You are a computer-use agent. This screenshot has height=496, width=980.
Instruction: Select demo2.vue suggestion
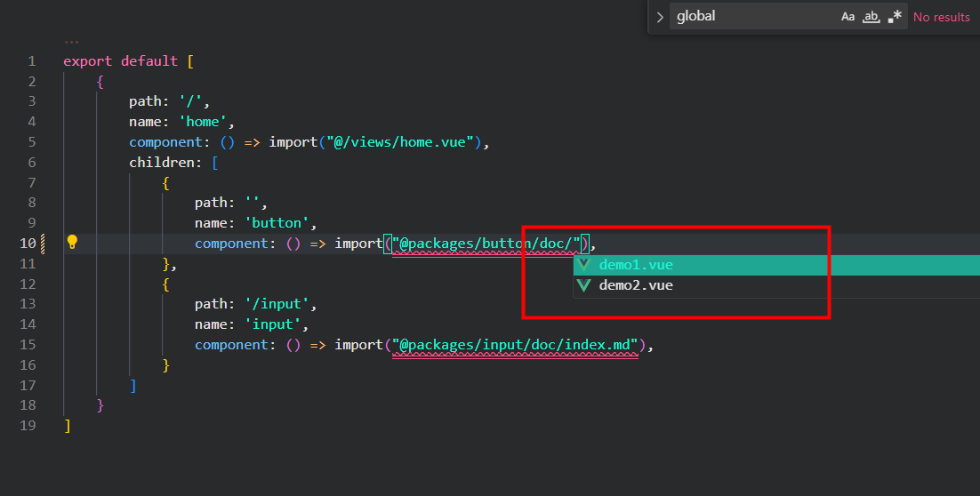(776, 285)
